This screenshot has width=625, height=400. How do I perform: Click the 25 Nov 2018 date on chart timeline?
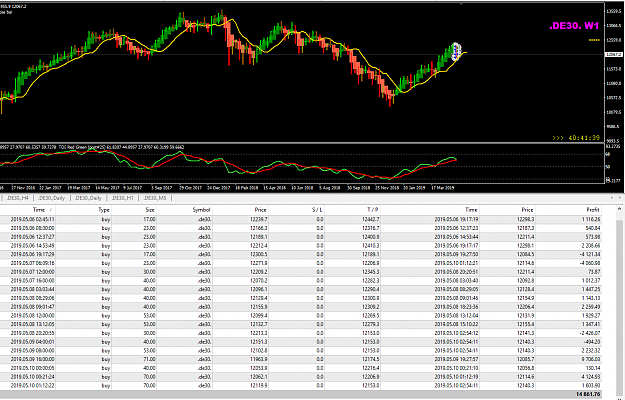point(388,188)
